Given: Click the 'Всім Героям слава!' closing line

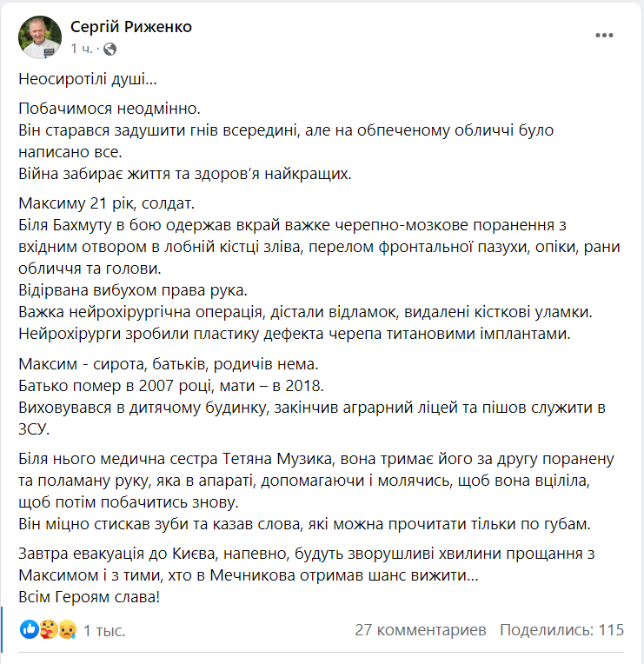Looking at the screenshot, I should pyautogui.click(x=90, y=598).
